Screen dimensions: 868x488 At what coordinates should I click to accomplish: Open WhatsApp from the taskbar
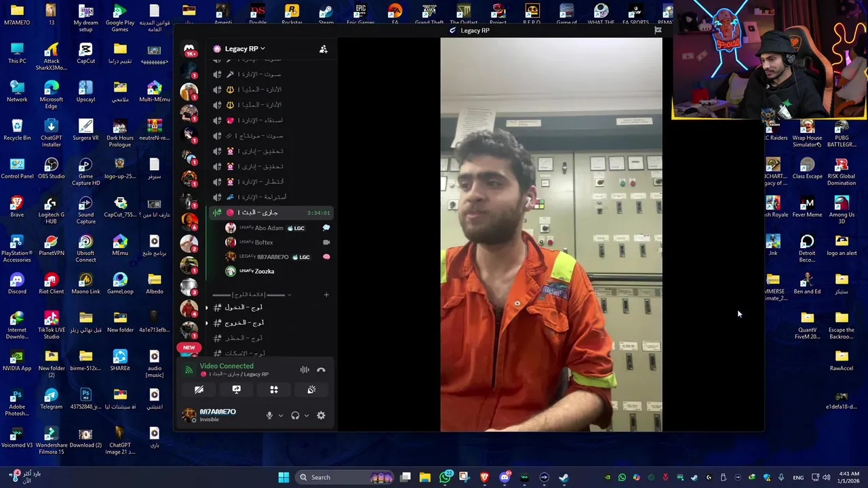(x=446, y=477)
